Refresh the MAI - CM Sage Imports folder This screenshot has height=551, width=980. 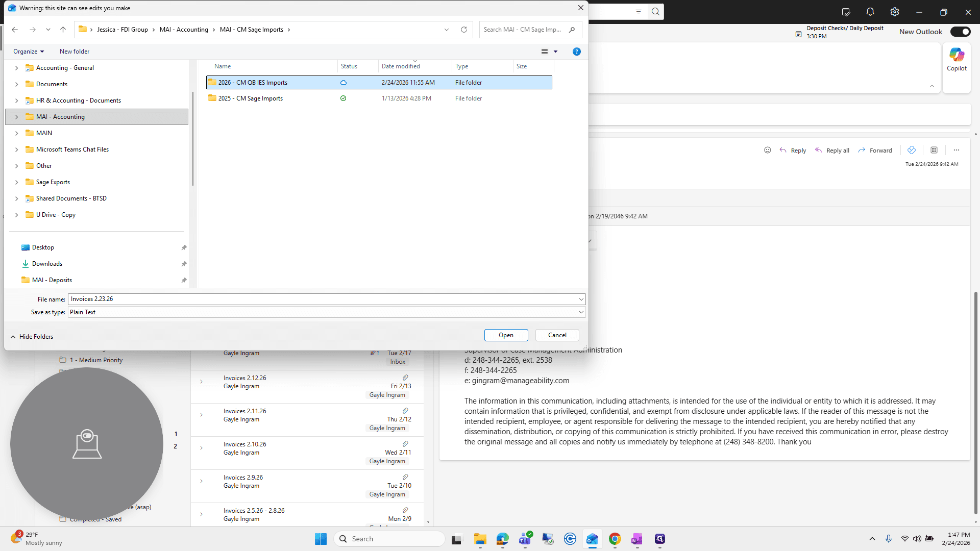pyautogui.click(x=464, y=30)
